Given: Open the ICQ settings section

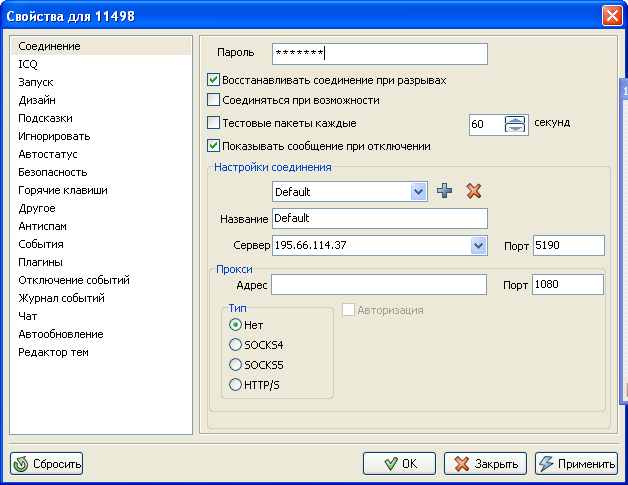Looking at the screenshot, I should (28, 64).
